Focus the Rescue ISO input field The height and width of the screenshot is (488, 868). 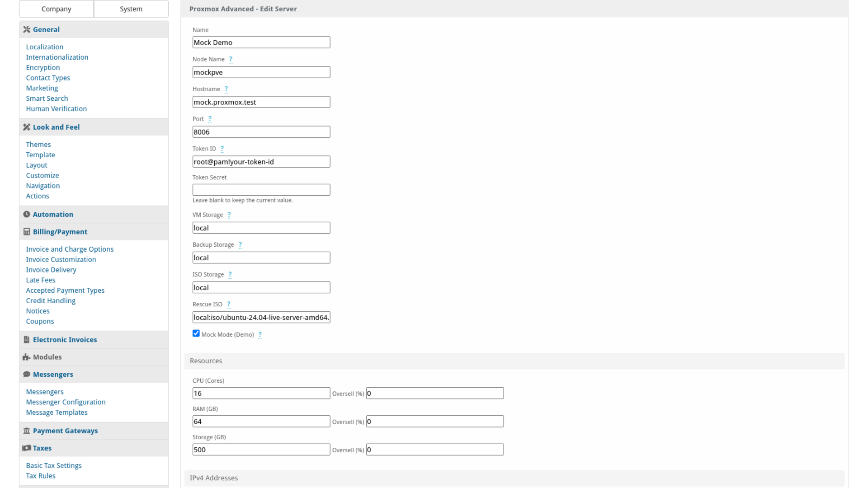coord(261,317)
